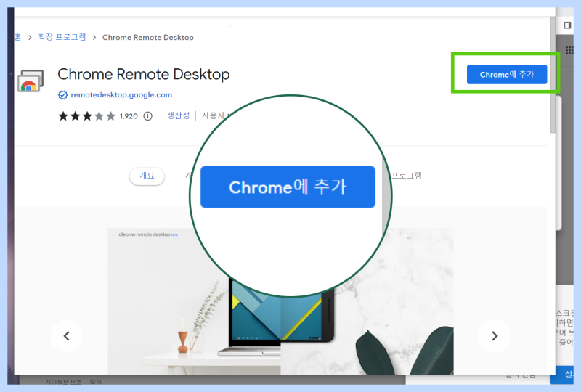Click the page vertical scrollbar
This screenshot has width=581, height=392.
tap(553, 74)
